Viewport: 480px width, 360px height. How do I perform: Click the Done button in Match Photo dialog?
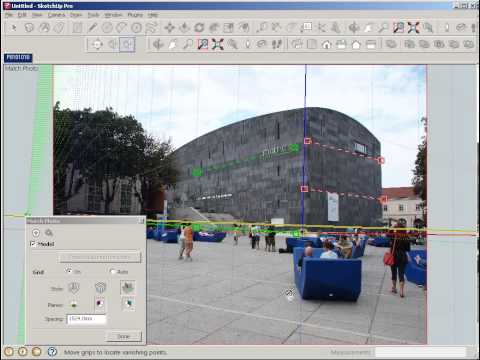point(124,336)
